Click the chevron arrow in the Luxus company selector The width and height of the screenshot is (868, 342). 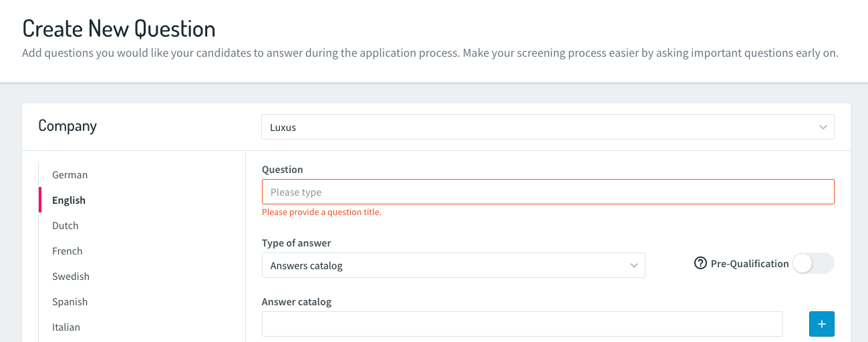(823, 127)
